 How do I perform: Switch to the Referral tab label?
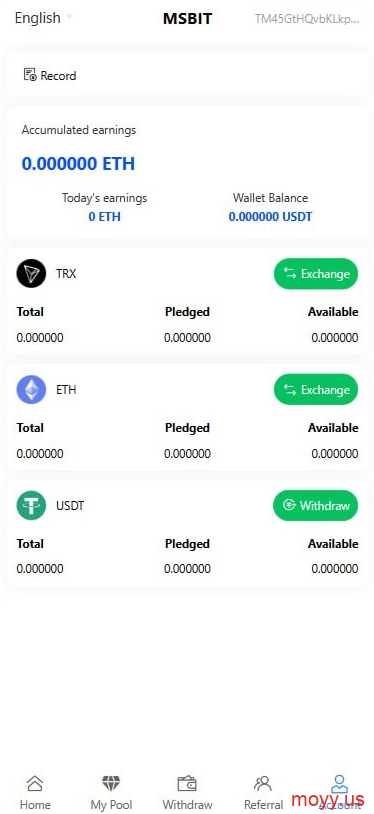(263, 805)
